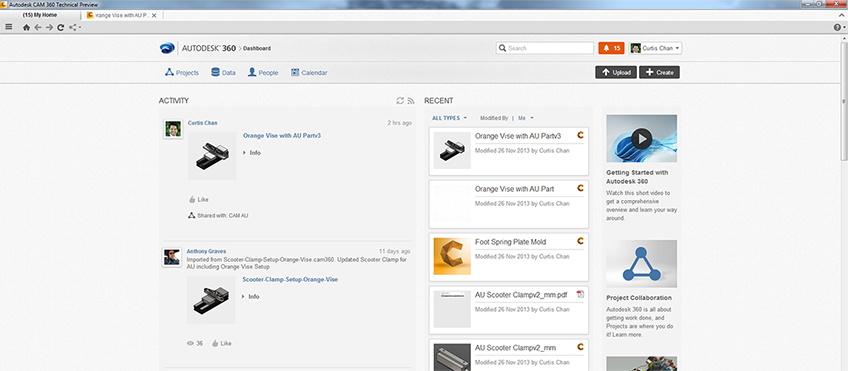Click CAM icon on Foot Spring Plate Mold card
Viewport: 848px width, 371px height.
[x=581, y=241]
